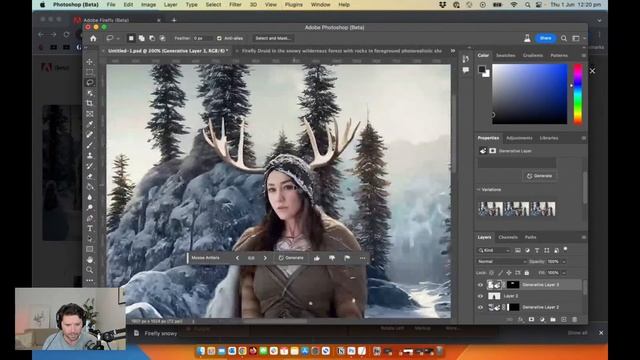640x360 pixels.
Task: Click the create new group folder icon
Action: pos(553,320)
